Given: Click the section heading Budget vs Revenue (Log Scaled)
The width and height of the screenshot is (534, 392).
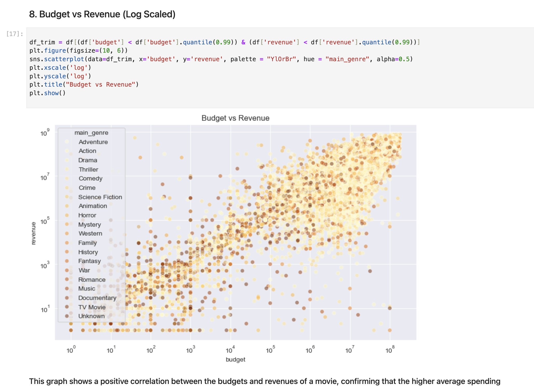Looking at the screenshot, I should 102,14.
